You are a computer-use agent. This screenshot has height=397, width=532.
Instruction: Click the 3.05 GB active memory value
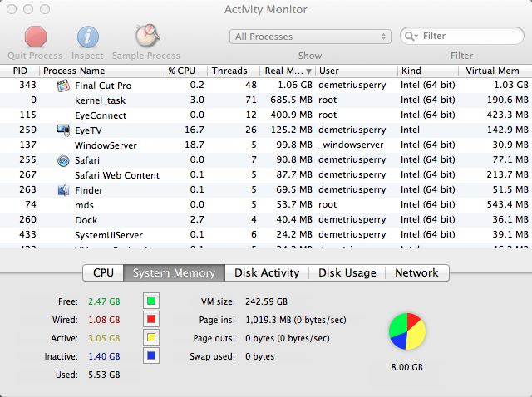104,338
